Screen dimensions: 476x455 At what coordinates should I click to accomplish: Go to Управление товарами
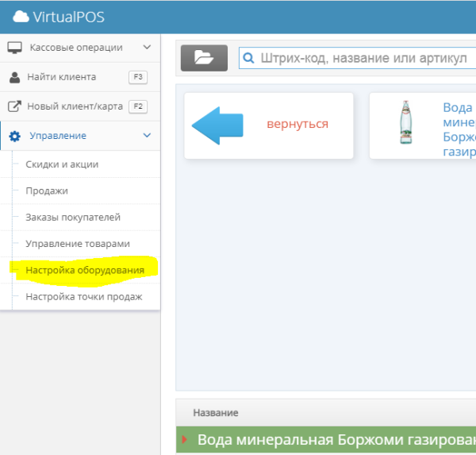pyautogui.click(x=78, y=244)
